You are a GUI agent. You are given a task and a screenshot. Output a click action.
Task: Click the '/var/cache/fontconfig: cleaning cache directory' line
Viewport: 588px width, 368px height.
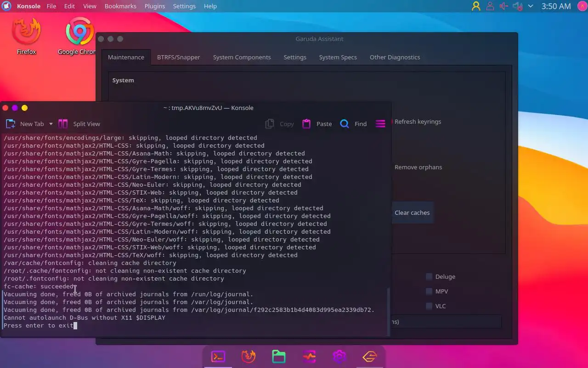click(90, 263)
